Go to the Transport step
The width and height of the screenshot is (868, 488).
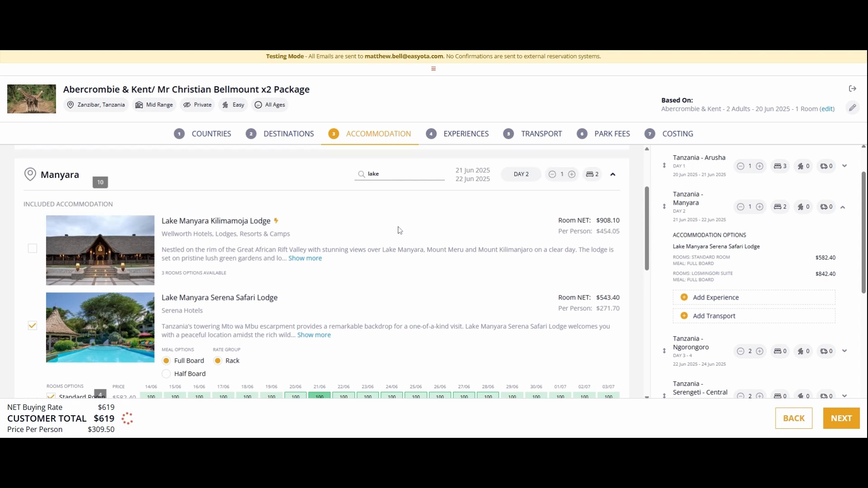pyautogui.click(x=533, y=134)
